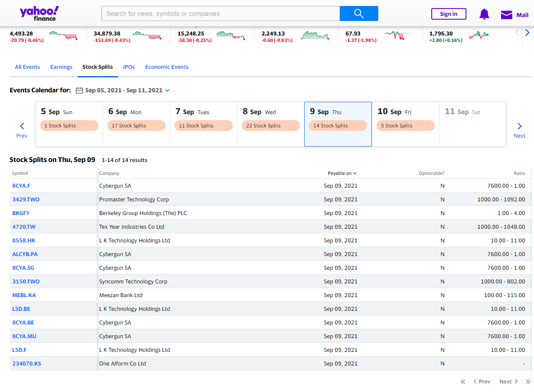Viewport: 534px width, 392px height.
Task: Sort by the Payable on column
Action: tap(342, 173)
